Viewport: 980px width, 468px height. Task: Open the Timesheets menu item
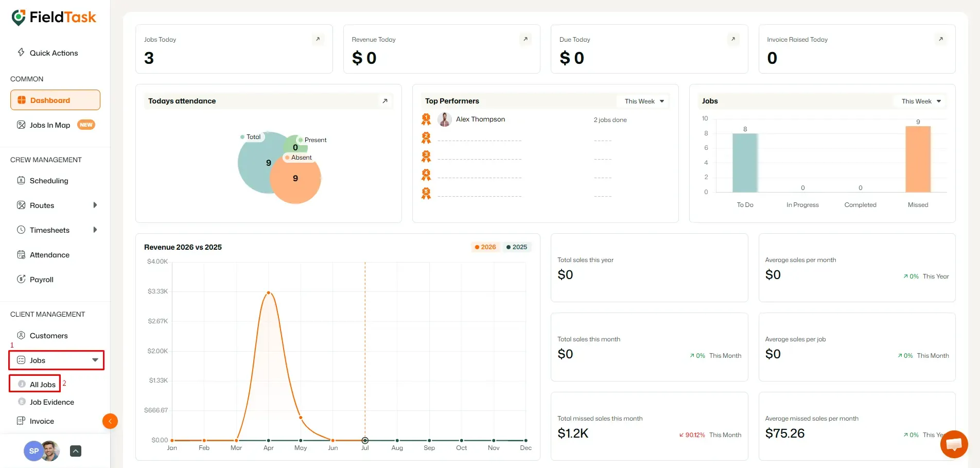pos(49,230)
